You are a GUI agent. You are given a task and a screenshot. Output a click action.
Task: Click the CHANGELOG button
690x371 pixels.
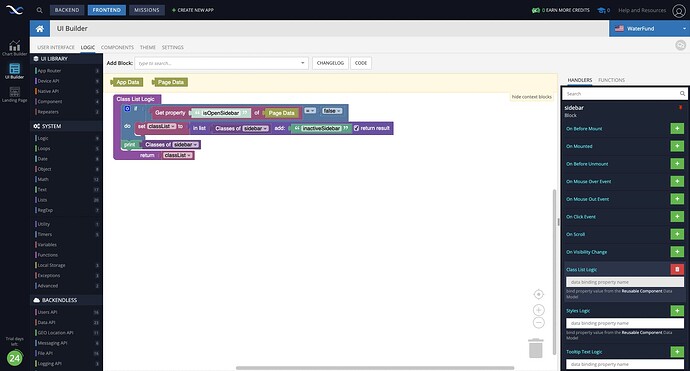click(x=330, y=63)
